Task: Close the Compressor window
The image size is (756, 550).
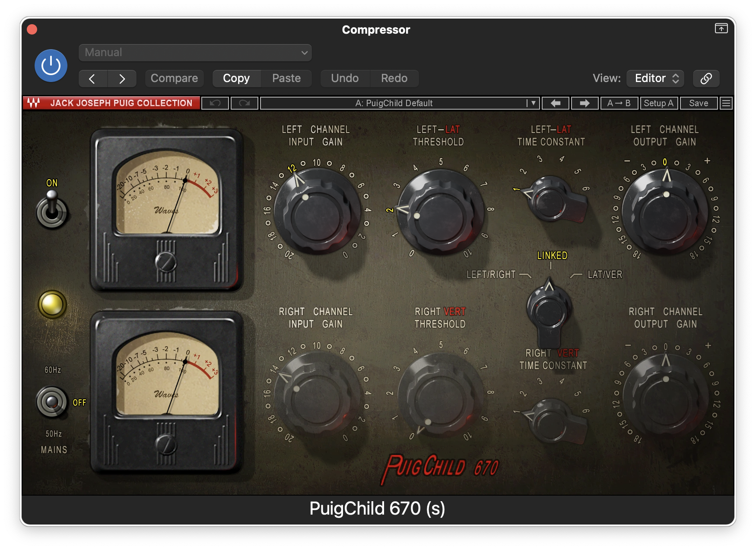Action: pos(32,29)
